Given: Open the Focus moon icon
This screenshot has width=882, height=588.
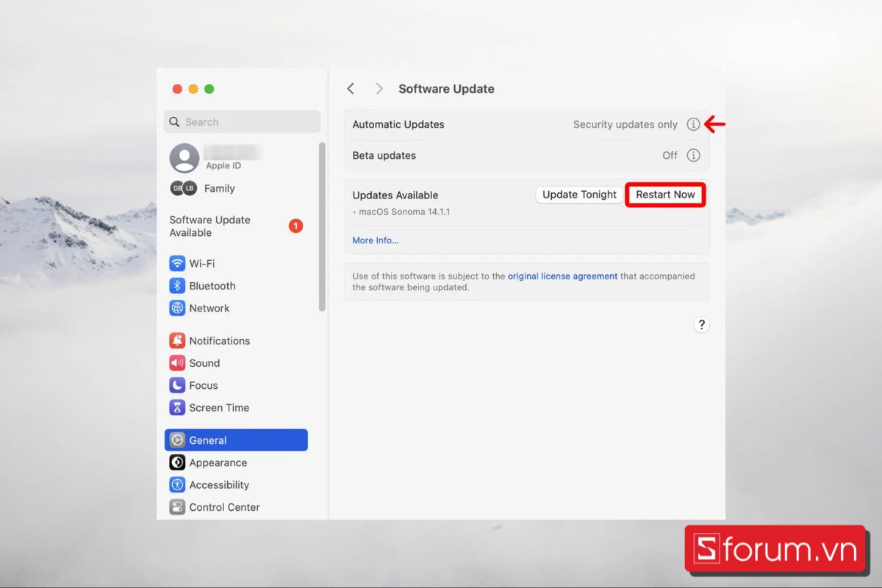Looking at the screenshot, I should click(177, 385).
